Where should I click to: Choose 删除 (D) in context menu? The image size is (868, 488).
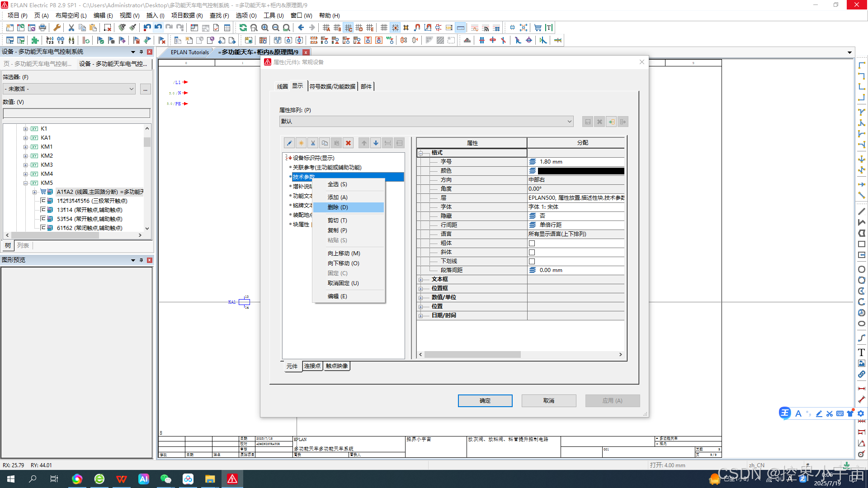(349, 207)
